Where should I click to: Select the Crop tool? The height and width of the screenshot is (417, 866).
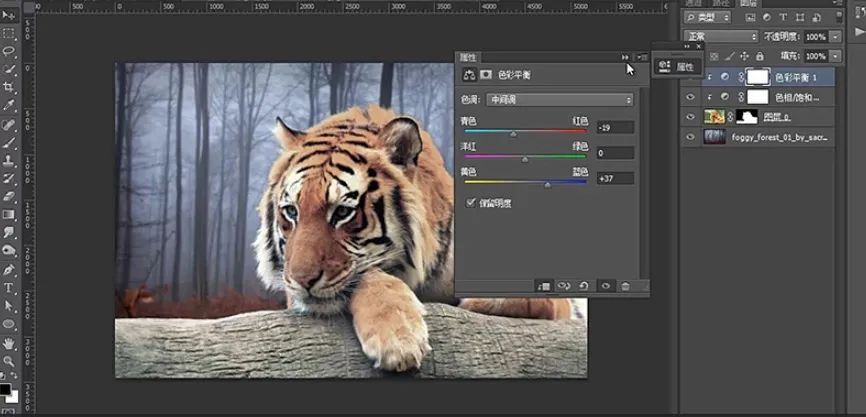point(8,87)
